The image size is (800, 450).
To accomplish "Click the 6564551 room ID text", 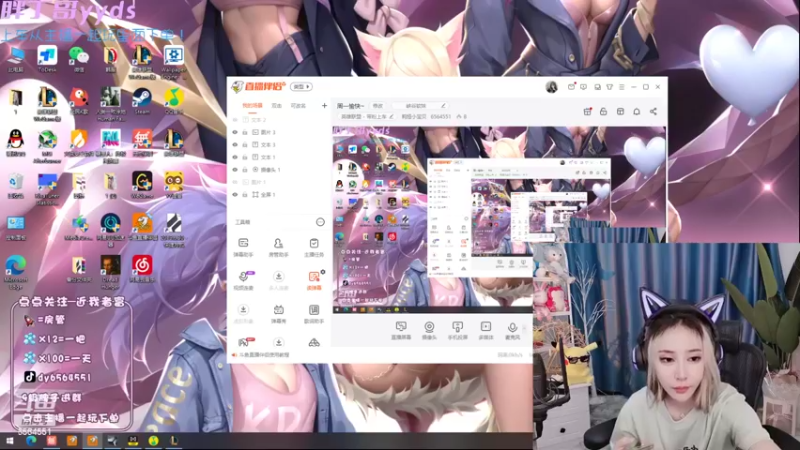I will (441, 117).
